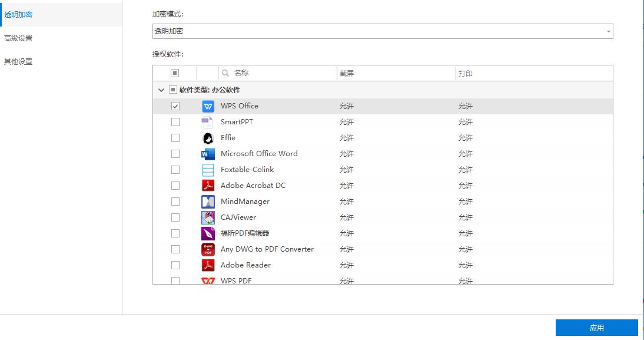This screenshot has width=644, height=340.
Task: Tick the Foxtable-Colink checkbox
Action: click(175, 170)
